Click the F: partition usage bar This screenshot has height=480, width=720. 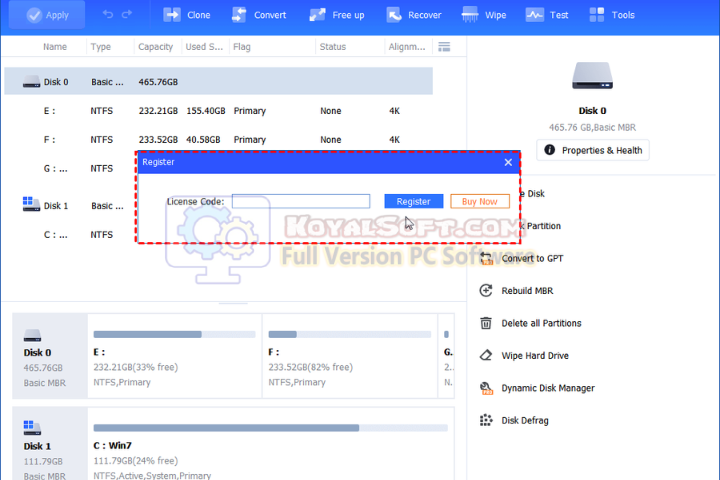[350, 334]
